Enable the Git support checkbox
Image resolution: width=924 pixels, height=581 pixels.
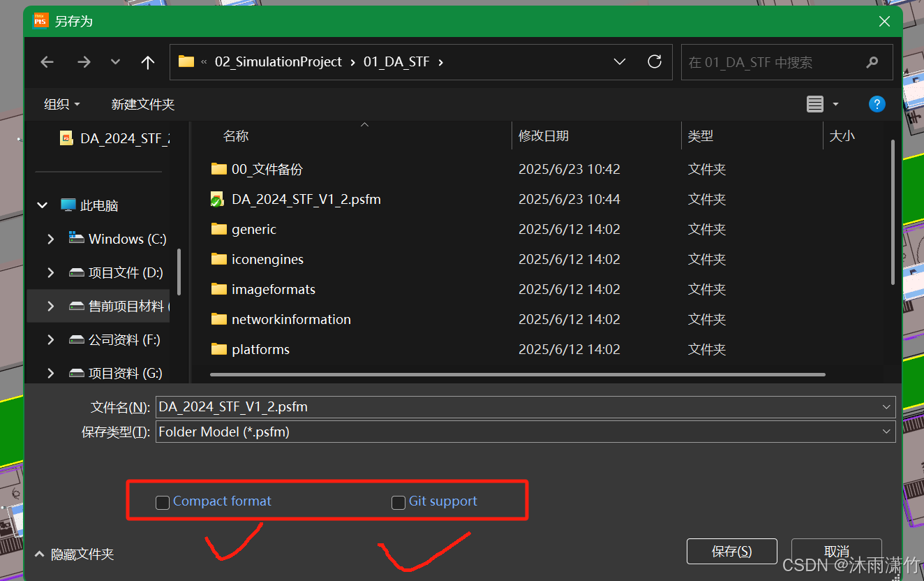pyautogui.click(x=398, y=502)
